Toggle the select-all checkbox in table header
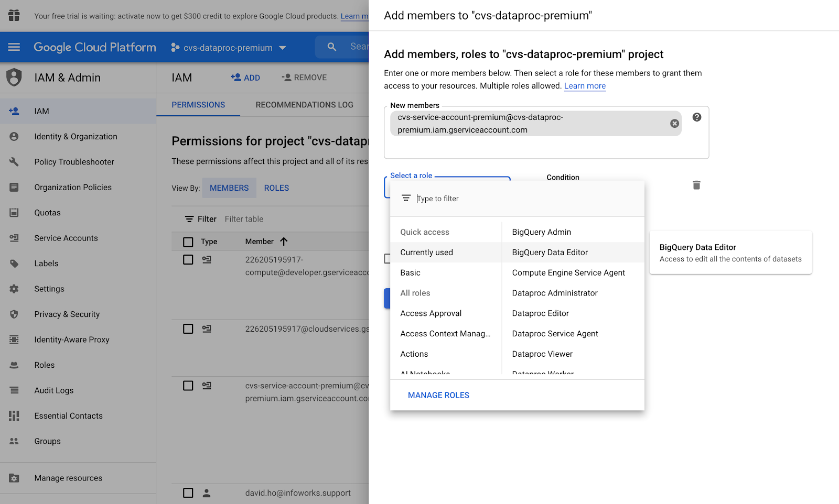Image resolution: width=839 pixels, height=504 pixels. tap(188, 242)
